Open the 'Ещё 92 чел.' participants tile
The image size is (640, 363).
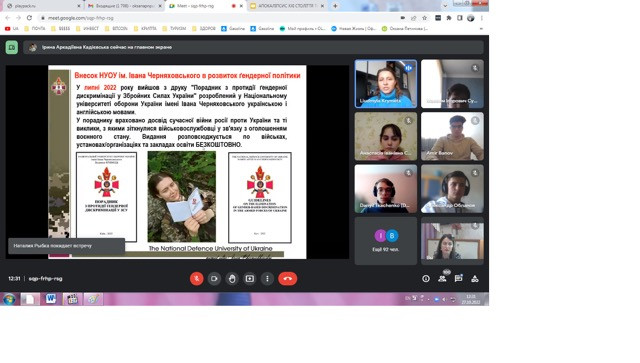pyautogui.click(x=386, y=241)
